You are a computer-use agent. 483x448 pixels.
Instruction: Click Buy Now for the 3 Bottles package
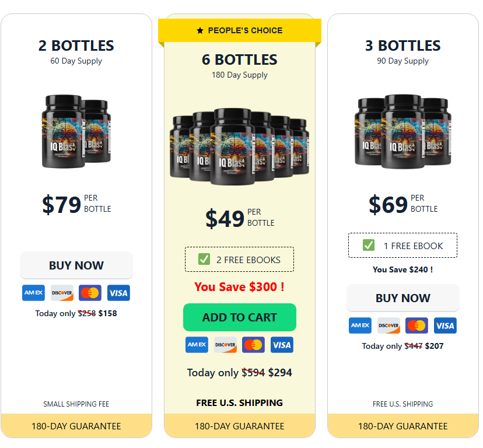(x=403, y=298)
